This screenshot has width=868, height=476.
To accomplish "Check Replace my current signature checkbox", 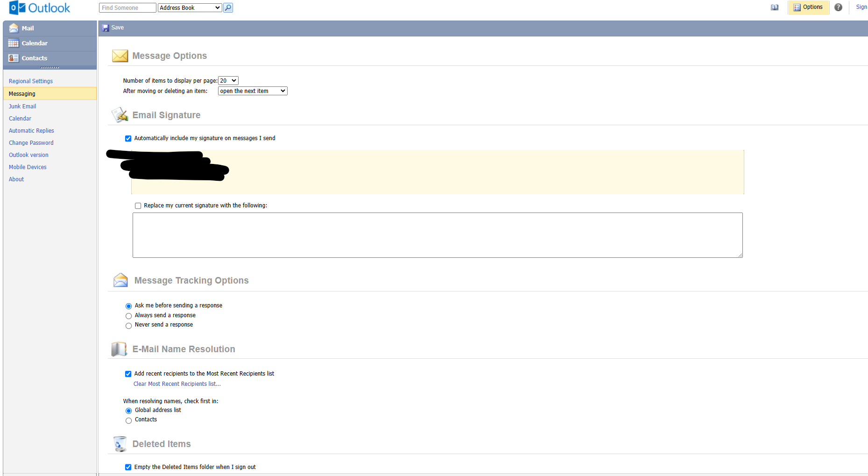I will (138, 206).
